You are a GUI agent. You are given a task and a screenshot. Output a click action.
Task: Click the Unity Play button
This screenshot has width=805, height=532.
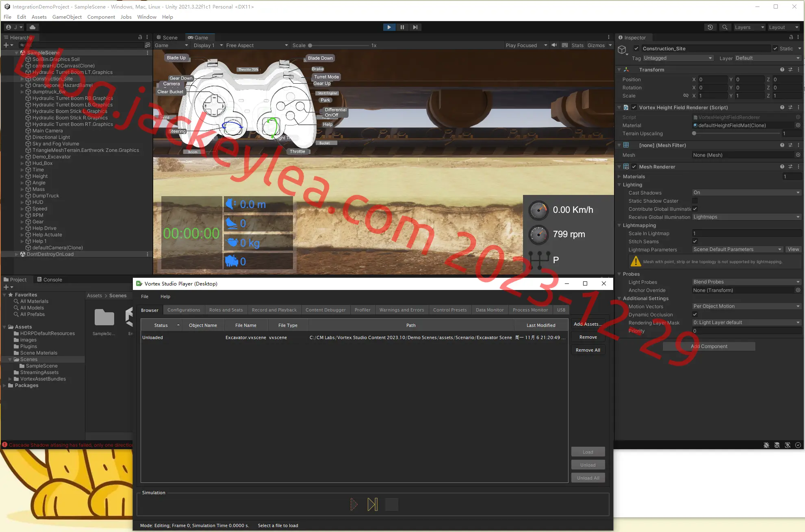pos(389,27)
